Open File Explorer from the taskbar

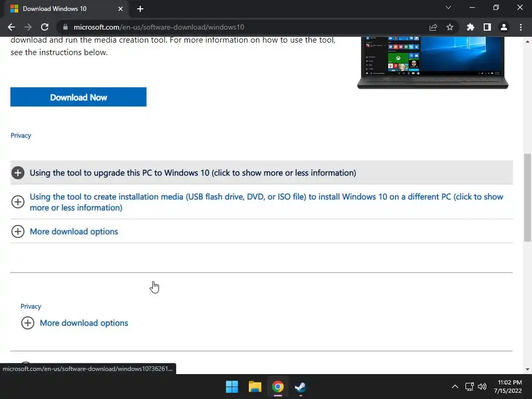(255, 387)
